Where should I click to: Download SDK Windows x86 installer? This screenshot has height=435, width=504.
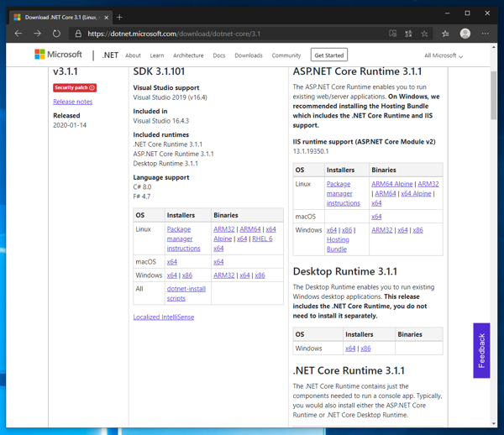(187, 275)
